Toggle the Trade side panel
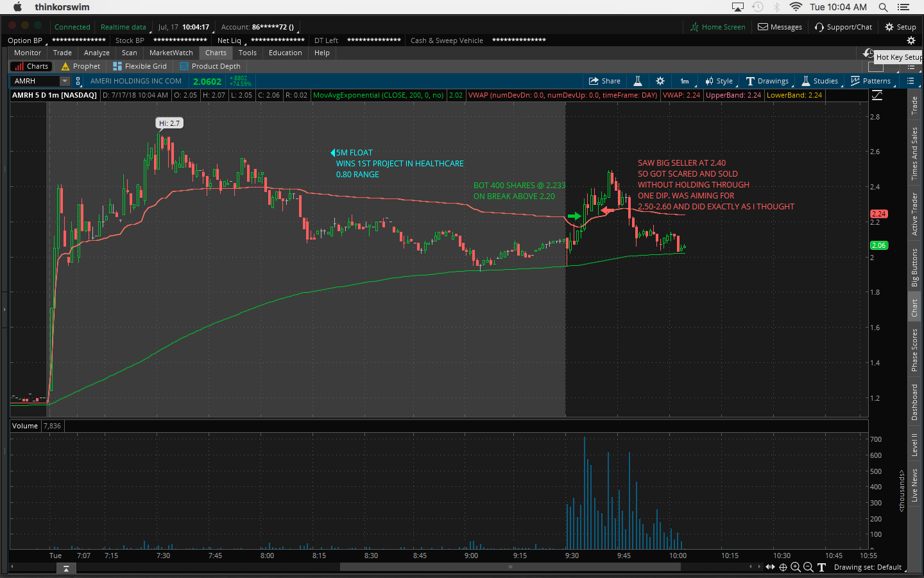This screenshot has height=578, width=924. pos(914,105)
